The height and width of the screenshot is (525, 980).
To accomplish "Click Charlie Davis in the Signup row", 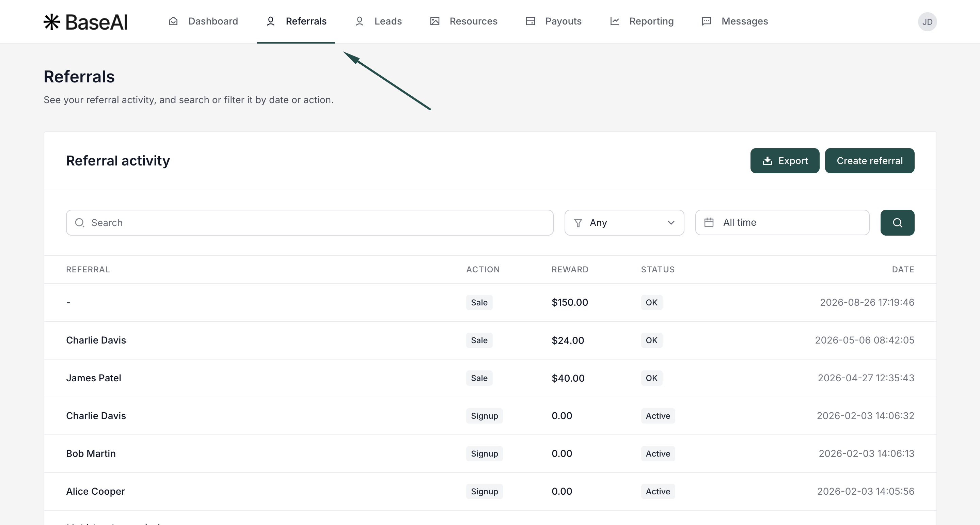I will pos(96,415).
